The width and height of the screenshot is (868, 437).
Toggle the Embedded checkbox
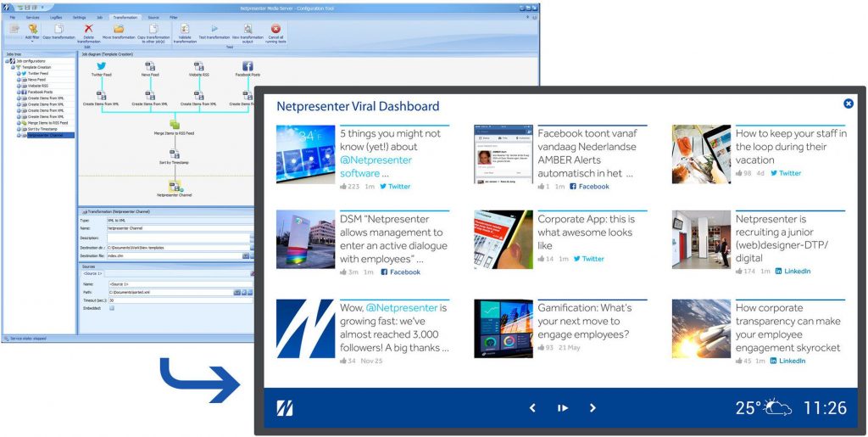[112, 308]
